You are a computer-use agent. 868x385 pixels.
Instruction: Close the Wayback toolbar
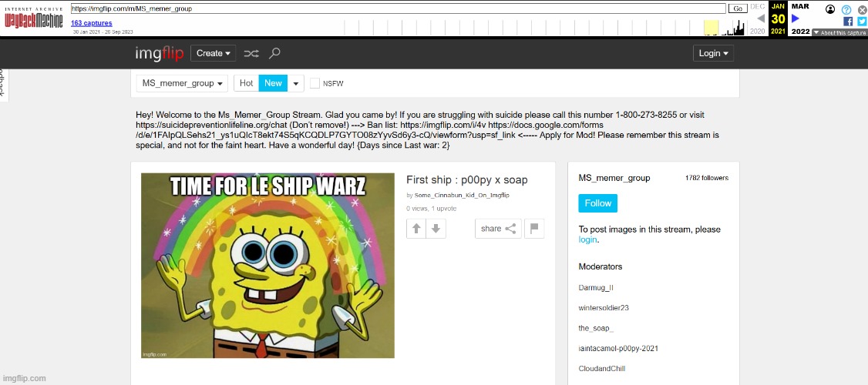click(x=861, y=9)
